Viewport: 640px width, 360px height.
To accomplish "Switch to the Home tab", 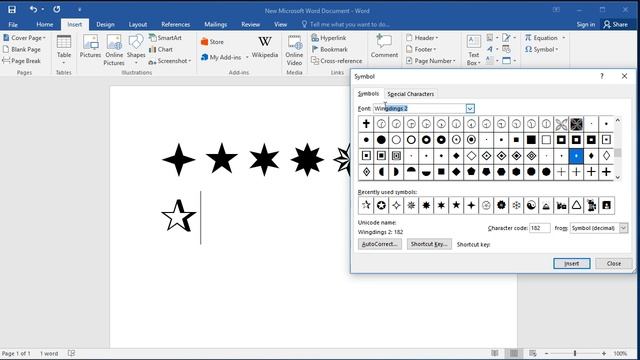I will tap(44, 24).
